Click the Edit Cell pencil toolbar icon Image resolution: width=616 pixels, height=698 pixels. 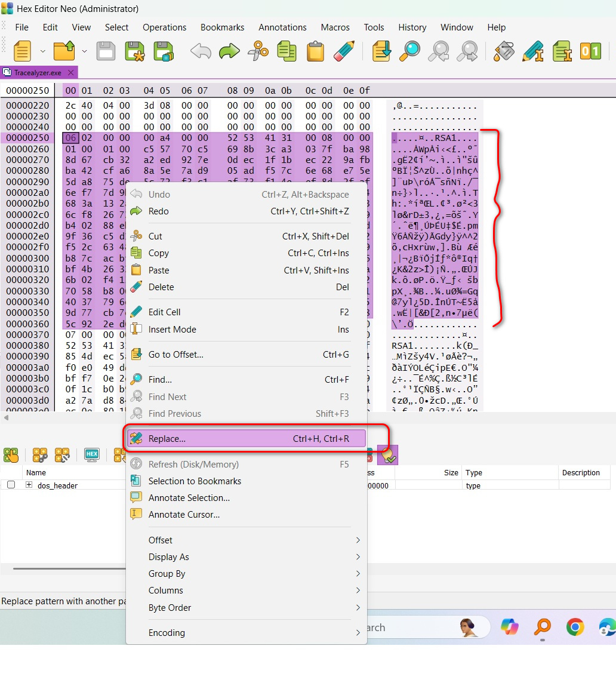coord(533,51)
